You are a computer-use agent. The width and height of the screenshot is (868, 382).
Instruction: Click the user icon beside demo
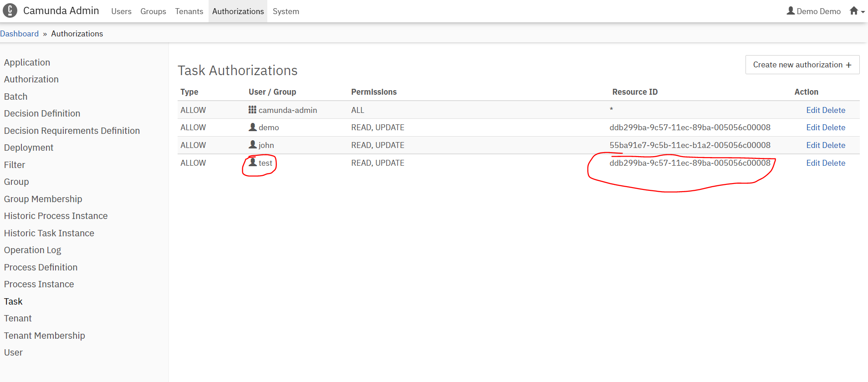pos(253,127)
